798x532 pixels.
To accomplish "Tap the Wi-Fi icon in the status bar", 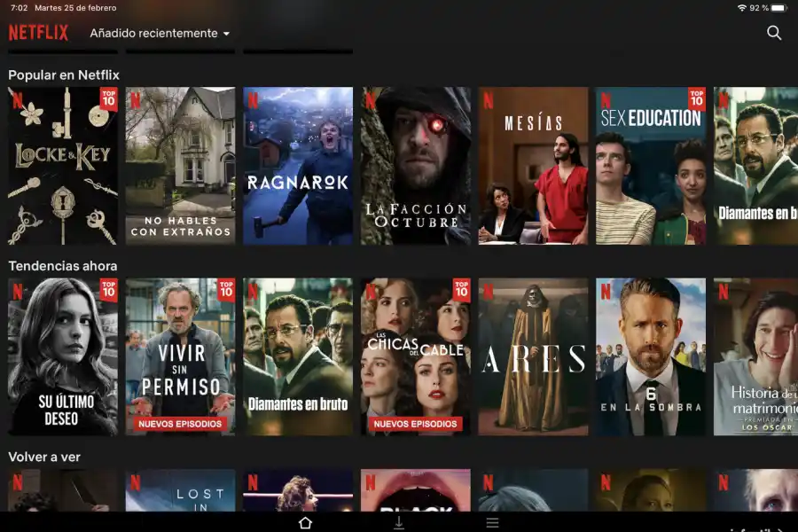I will tap(744, 7).
